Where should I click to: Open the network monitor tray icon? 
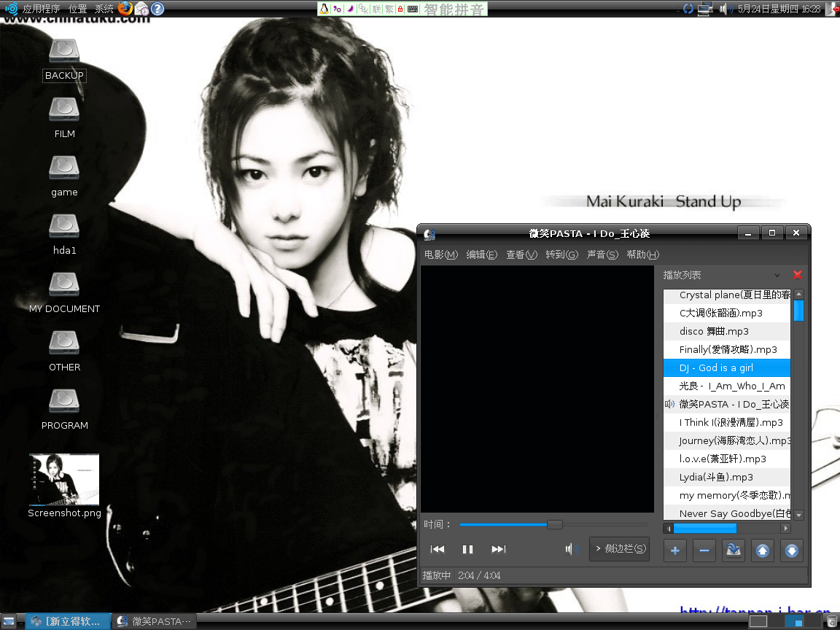(x=705, y=9)
